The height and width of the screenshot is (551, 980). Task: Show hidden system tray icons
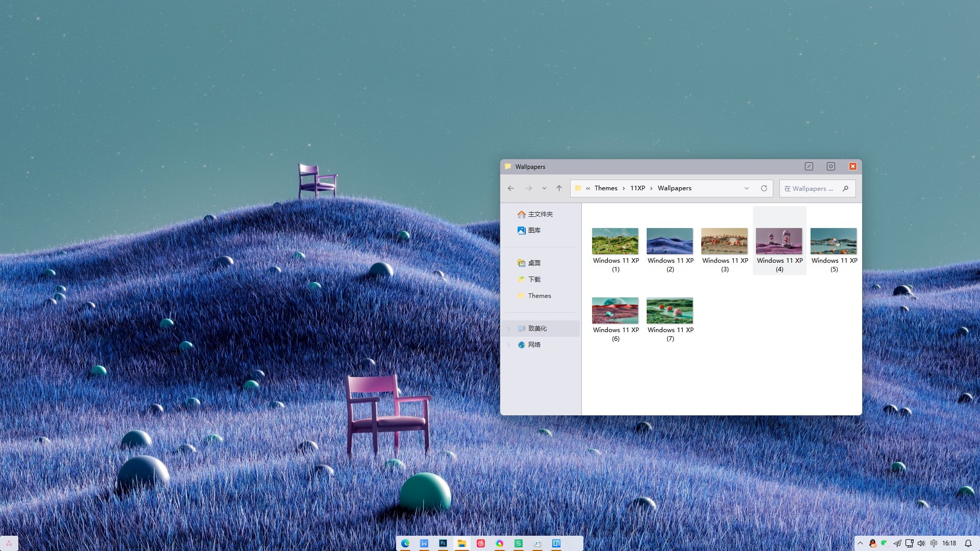click(860, 543)
